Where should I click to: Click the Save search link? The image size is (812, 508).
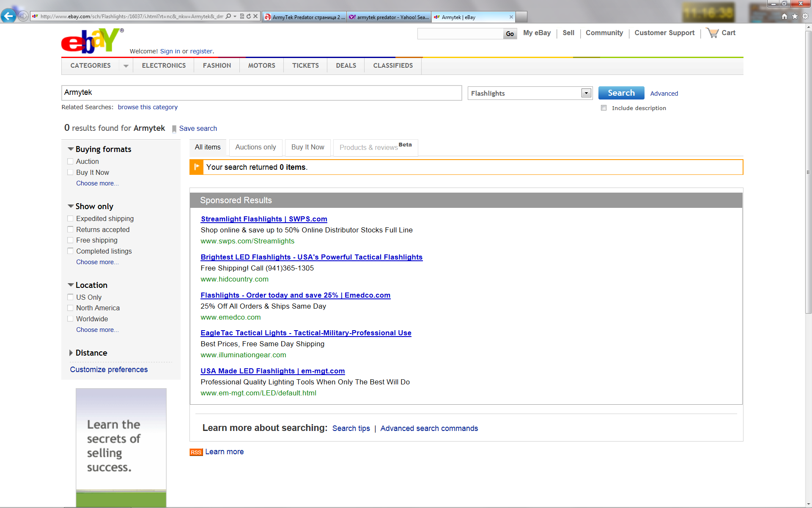(x=198, y=128)
